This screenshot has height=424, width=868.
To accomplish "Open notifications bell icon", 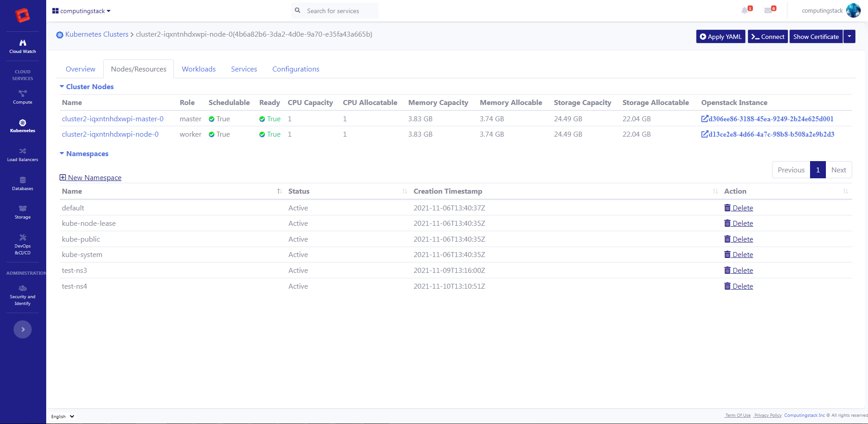I will [745, 10].
